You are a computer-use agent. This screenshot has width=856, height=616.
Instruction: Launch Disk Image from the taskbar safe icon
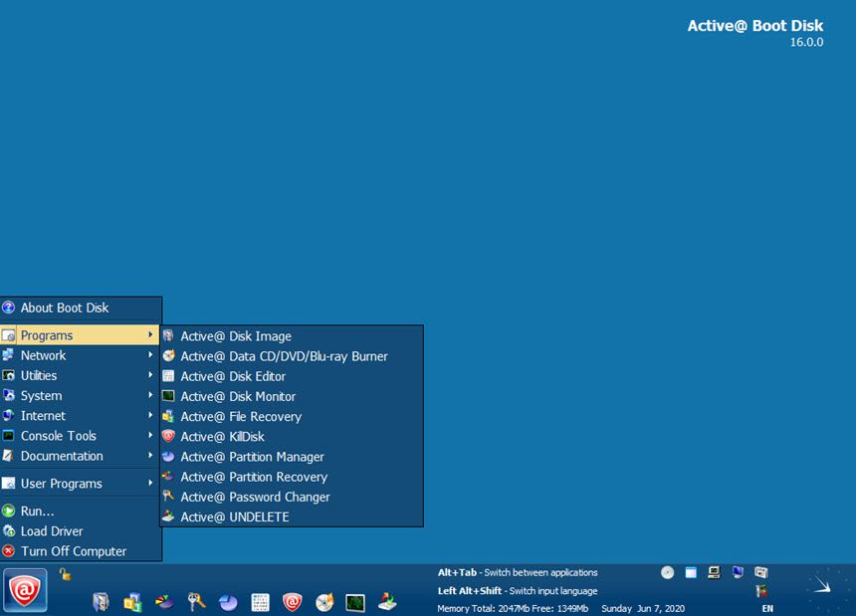click(x=101, y=602)
